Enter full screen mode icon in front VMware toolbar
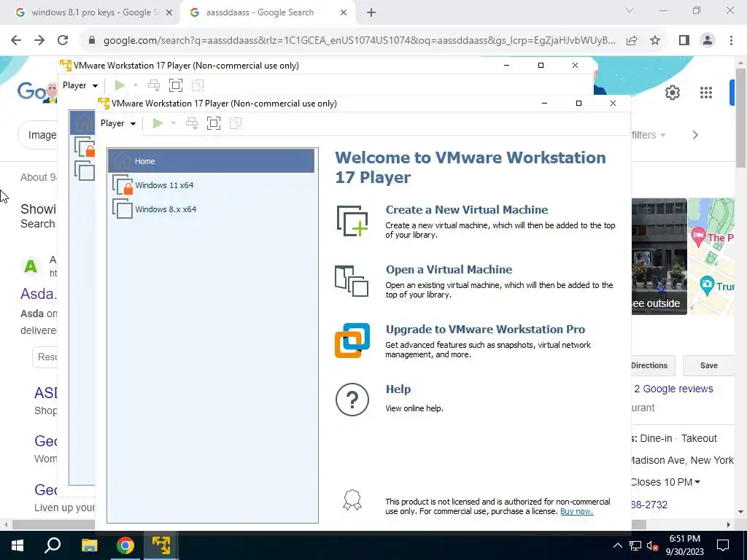Screen dimensions: 747x560 point(214,123)
